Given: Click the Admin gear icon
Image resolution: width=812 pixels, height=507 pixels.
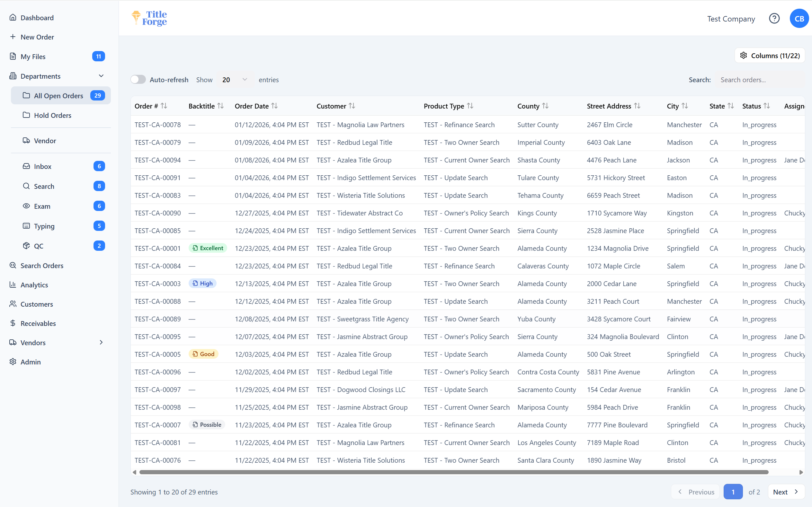Looking at the screenshot, I should click(13, 362).
